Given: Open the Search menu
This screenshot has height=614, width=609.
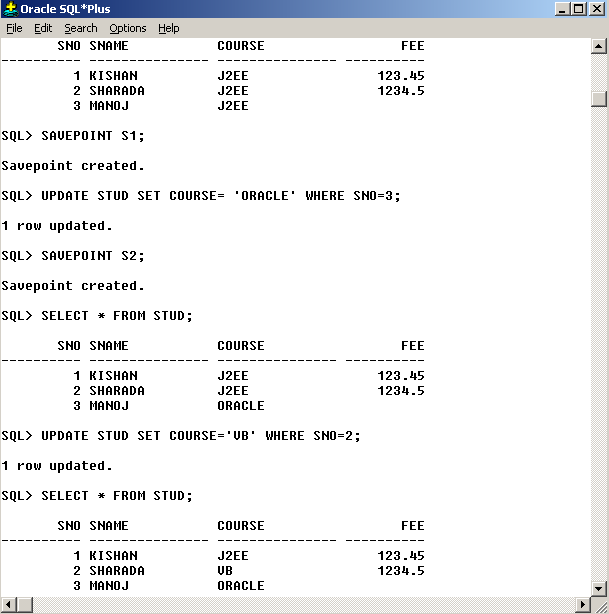Looking at the screenshot, I should [x=81, y=28].
